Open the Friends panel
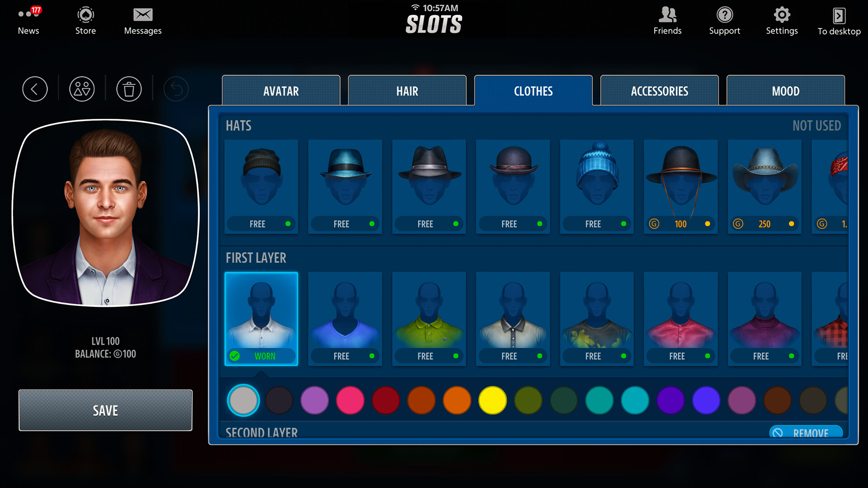 click(666, 20)
